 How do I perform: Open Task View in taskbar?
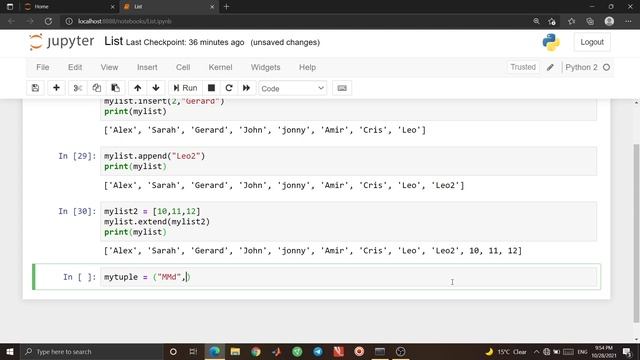coord(193,351)
